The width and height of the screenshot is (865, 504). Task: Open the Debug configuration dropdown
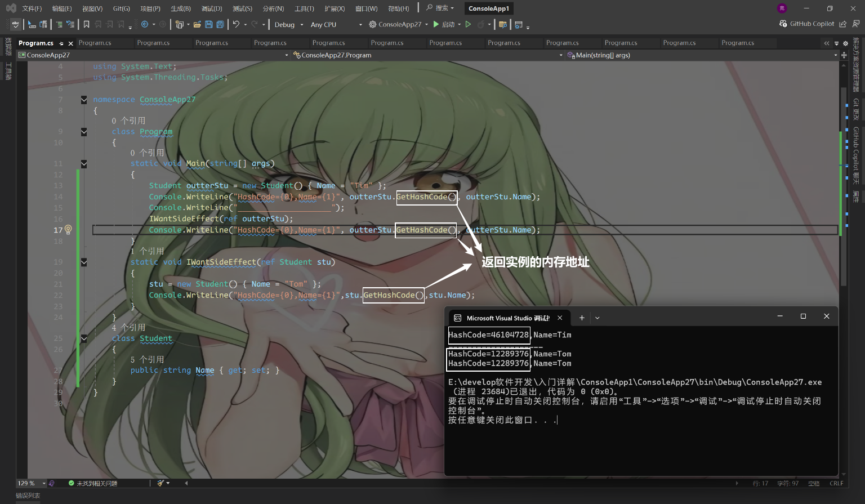coord(288,25)
